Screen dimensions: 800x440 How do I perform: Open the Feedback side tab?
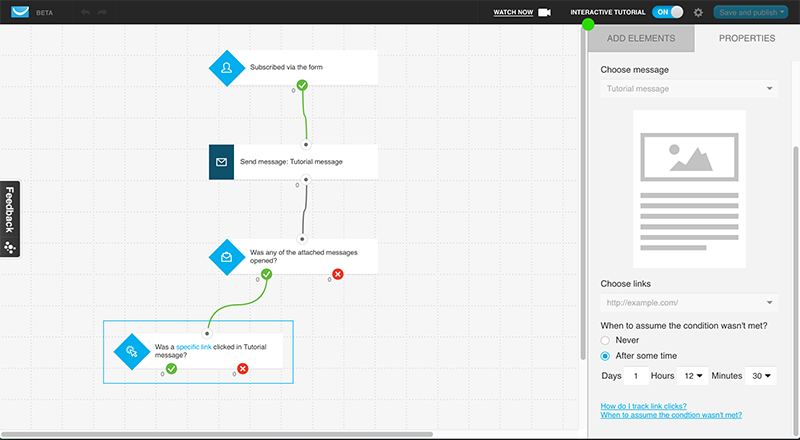point(10,219)
